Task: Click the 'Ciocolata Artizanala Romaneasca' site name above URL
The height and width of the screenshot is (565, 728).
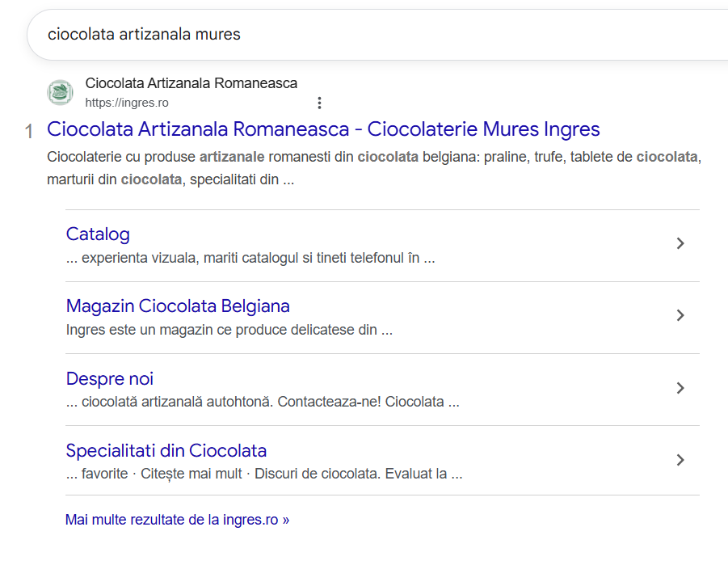Action: [x=191, y=83]
